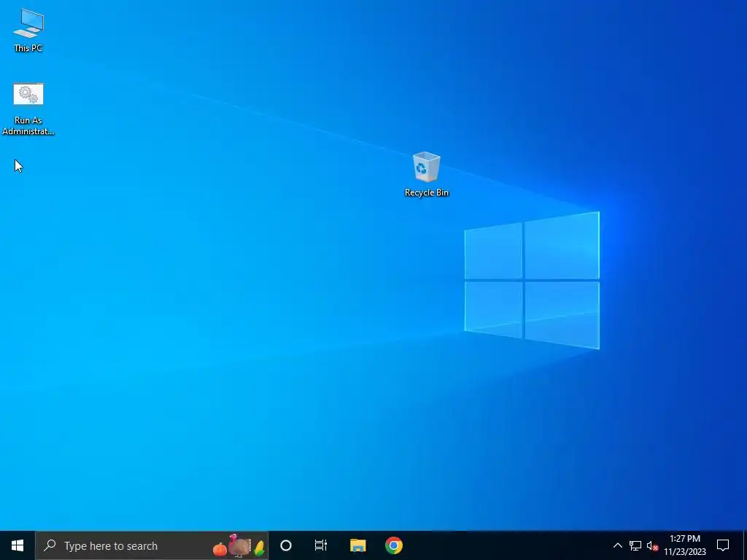747x560 pixels.
Task: Open the muted volume tray icon
Action: click(x=652, y=545)
